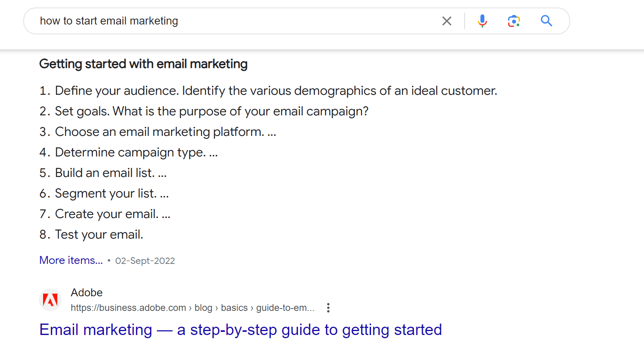Start voice search with the microphone icon
Image resolution: width=644 pixels, height=352 pixels.
(482, 21)
